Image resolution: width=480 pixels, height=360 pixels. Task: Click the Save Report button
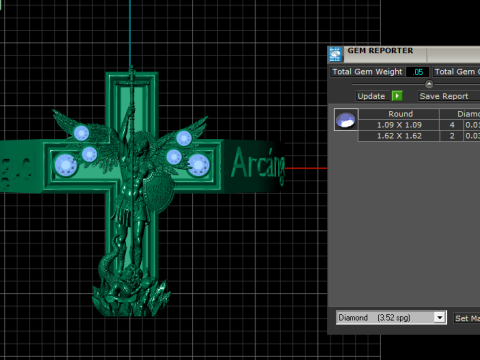pyautogui.click(x=449, y=96)
